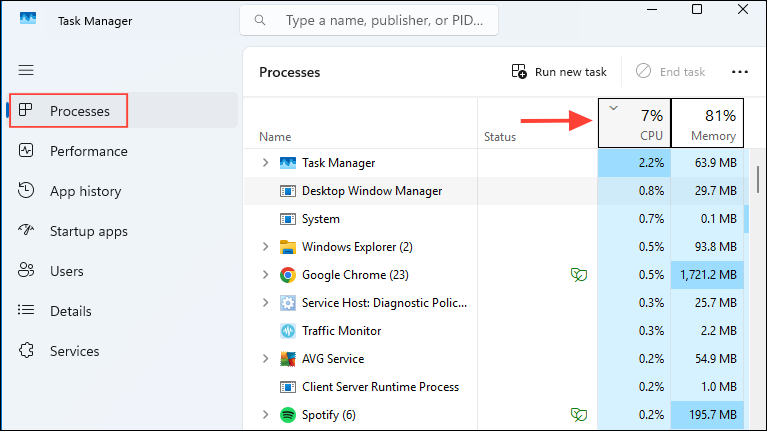
Task: Open the Startup apps tab
Action: 122,231
